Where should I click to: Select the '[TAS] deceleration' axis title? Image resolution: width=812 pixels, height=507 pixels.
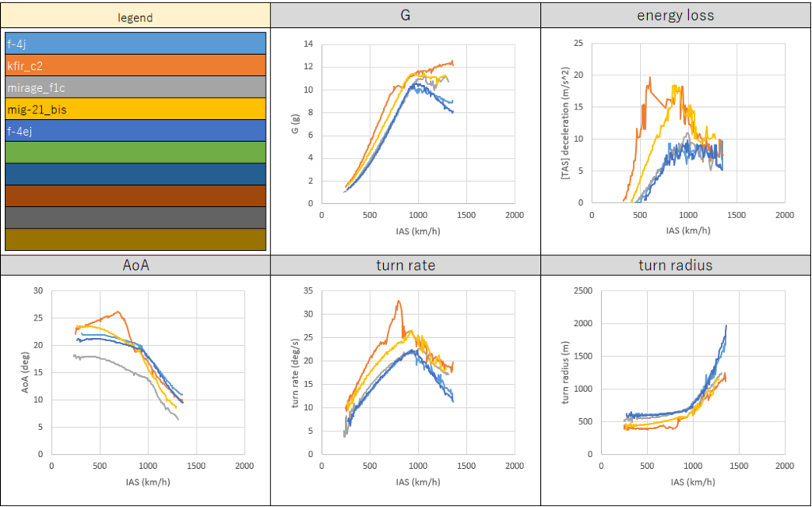point(565,123)
